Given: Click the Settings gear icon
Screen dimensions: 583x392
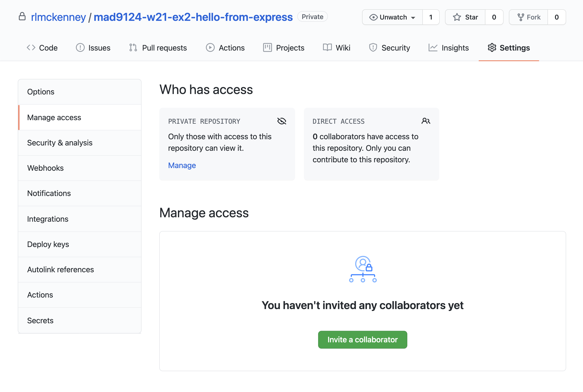Looking at the screenshot, I should click(492, 47).
